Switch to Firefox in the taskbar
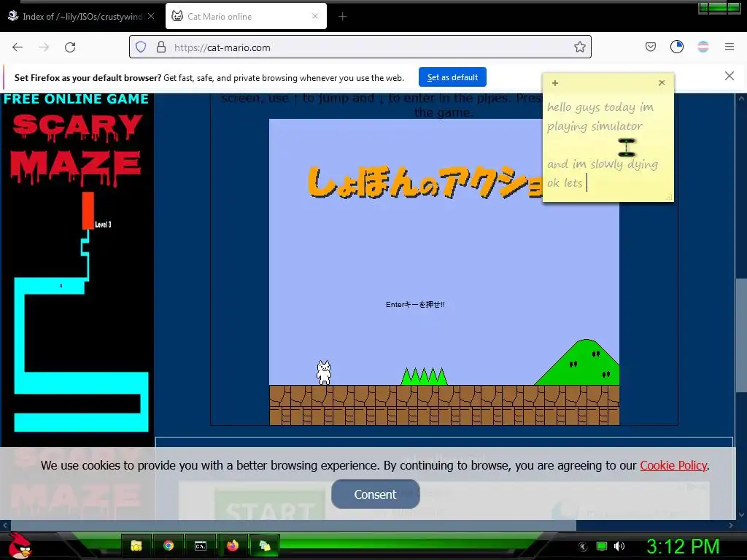747x560 pixels. pyautogui.click(x=233, y=545)
